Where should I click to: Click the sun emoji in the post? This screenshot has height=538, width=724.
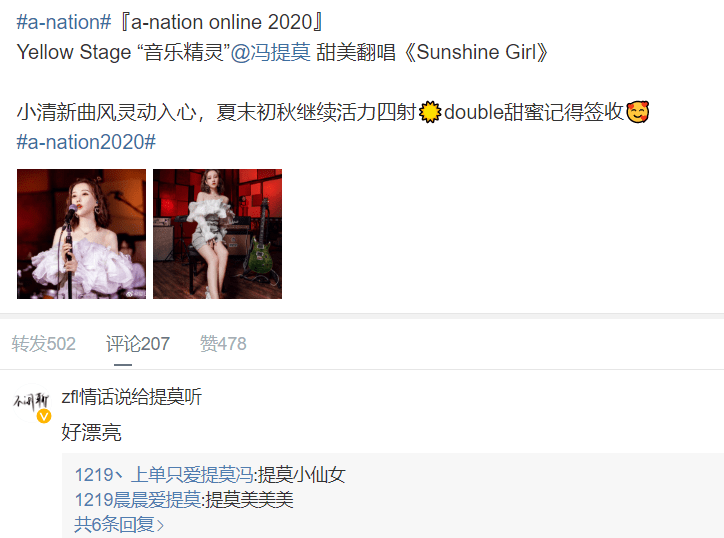pos(430,112)
